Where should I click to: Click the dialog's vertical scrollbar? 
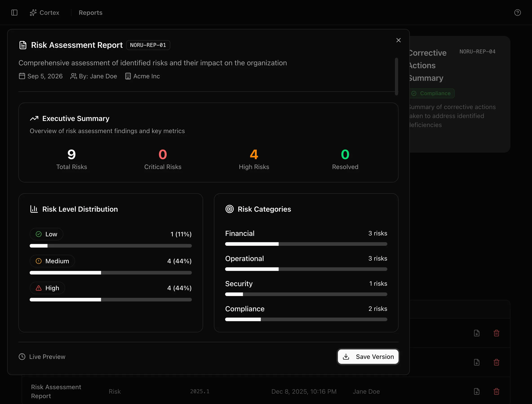(x=396, y=77)
